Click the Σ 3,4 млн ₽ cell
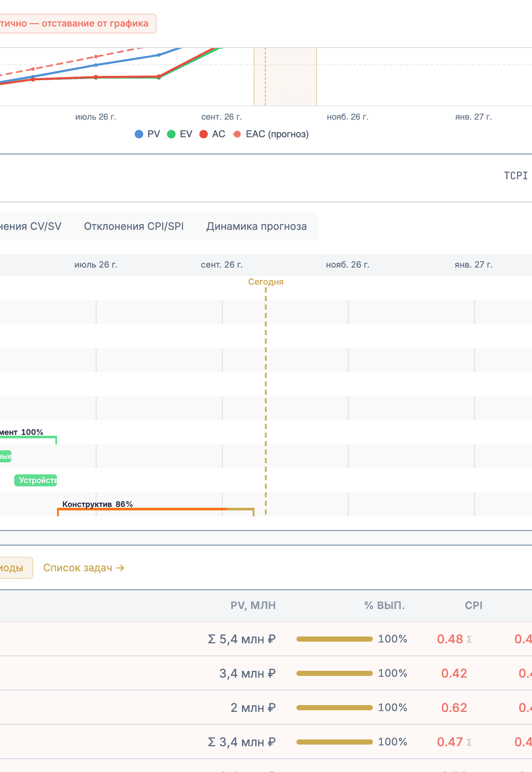Image resolution: width=532 pixels, height=772 pixels. pyautogui.click(x=242, y=742)
